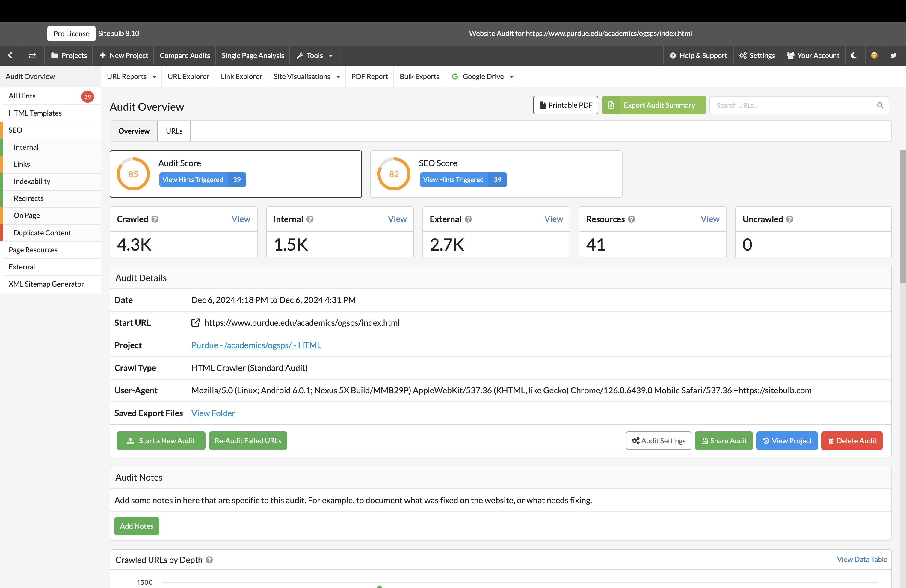Expand the Tools dropdown
The height and width of the screenshot is (588, 906).
tap(314, 55)
